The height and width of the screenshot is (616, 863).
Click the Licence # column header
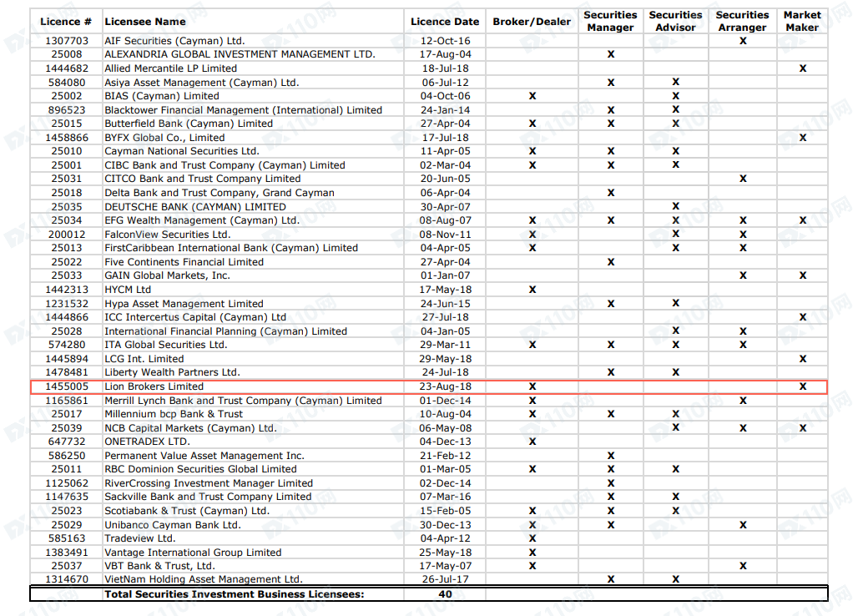(66, 21)
